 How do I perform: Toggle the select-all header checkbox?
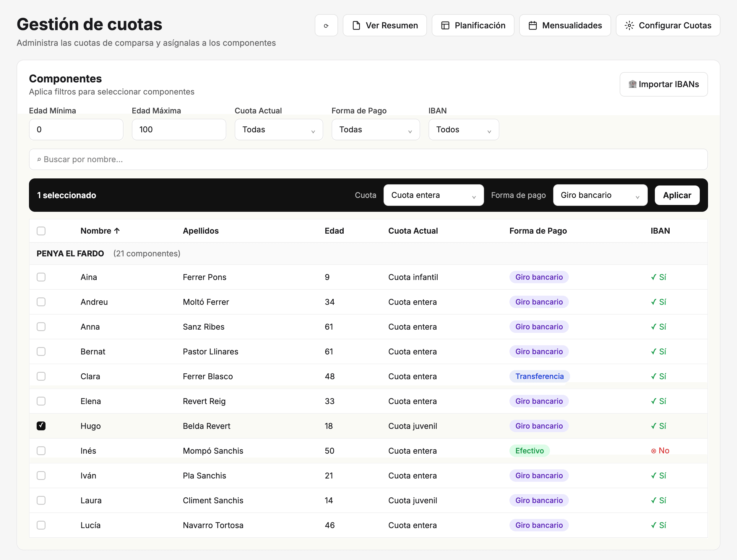point(41,231)
